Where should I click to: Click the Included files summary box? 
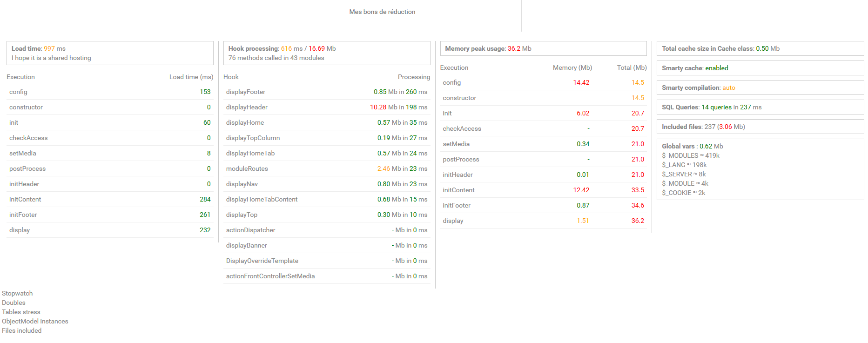(760, 127)
